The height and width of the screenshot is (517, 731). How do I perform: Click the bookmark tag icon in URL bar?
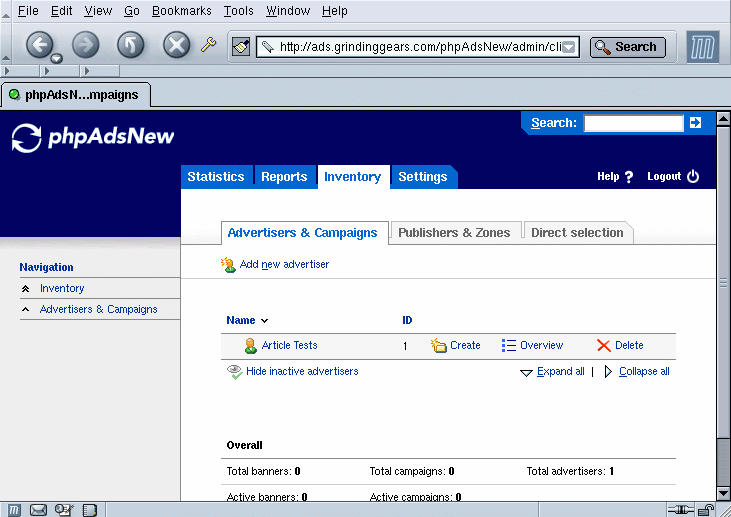pyautogui.click(x=268, y=47)
